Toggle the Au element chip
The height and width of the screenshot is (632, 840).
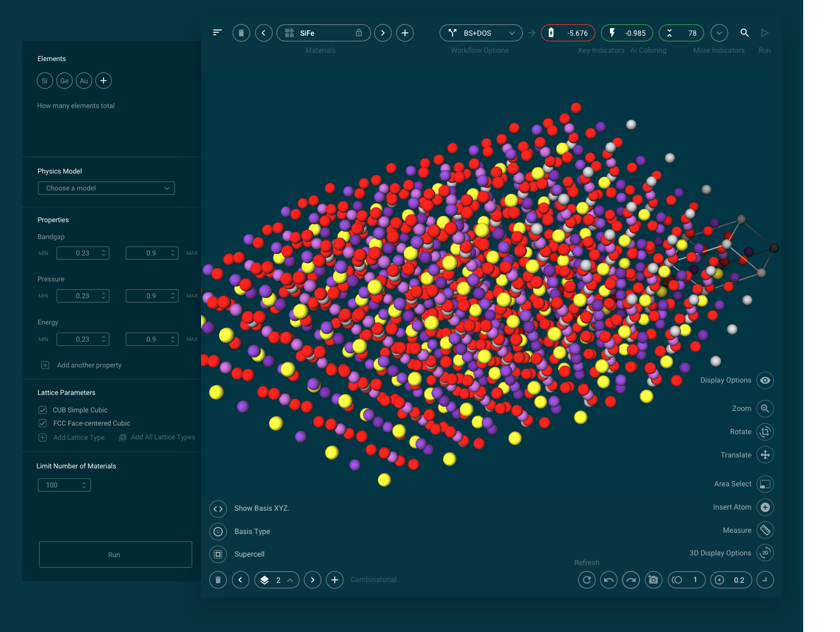(x=84, y=80)
